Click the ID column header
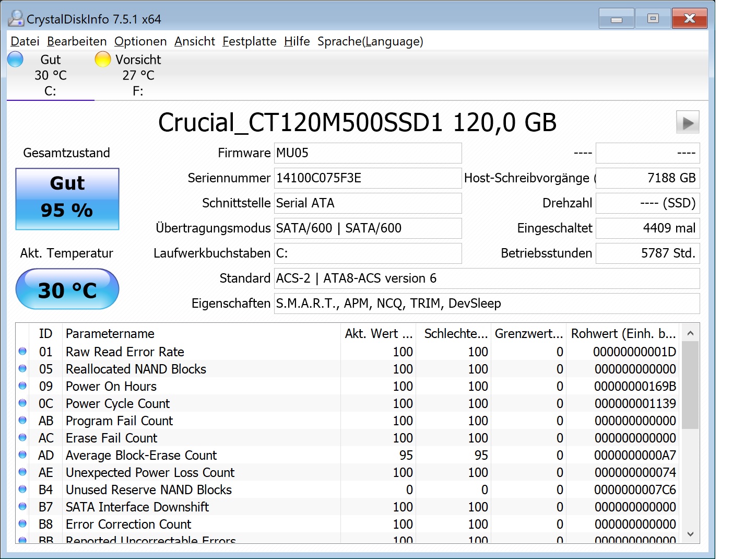The image size is (756, 559). [x=46, y=334]
